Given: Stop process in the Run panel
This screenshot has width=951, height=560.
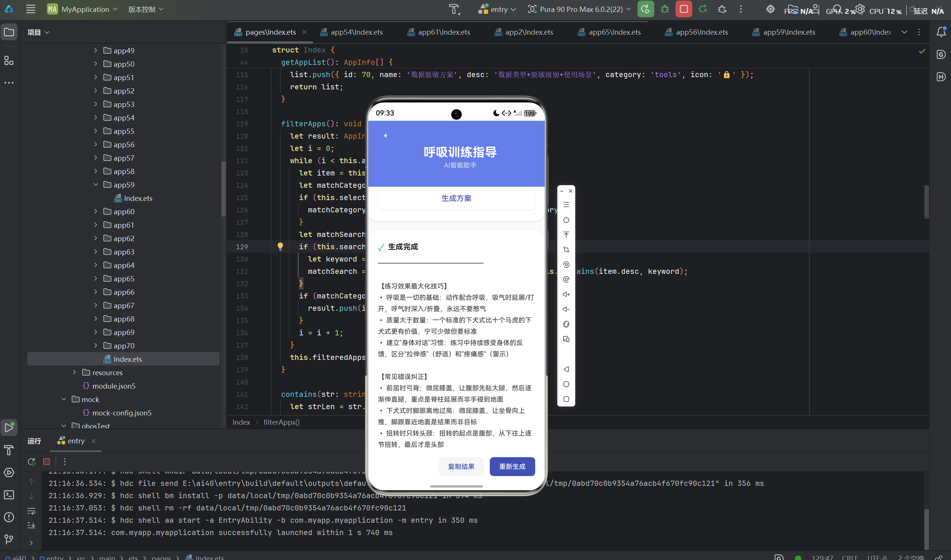Looking at the screenshot, I should [47, 462].
